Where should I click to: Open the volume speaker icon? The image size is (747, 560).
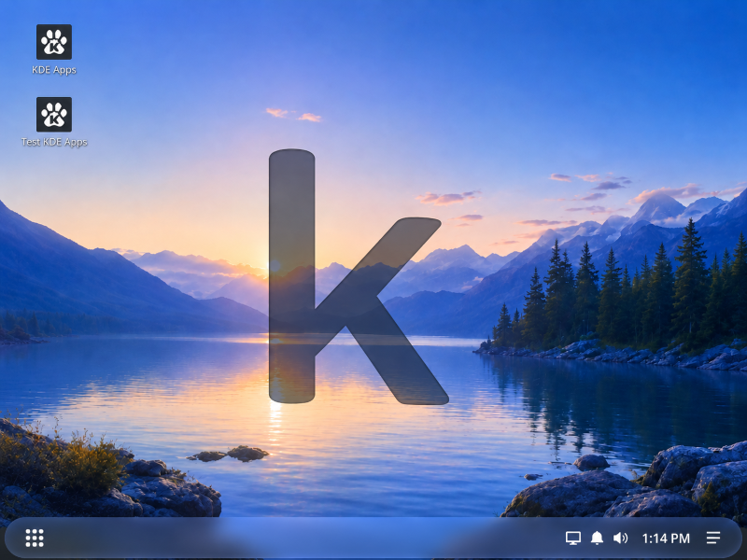pyautogui.click(x=620, y=539)
